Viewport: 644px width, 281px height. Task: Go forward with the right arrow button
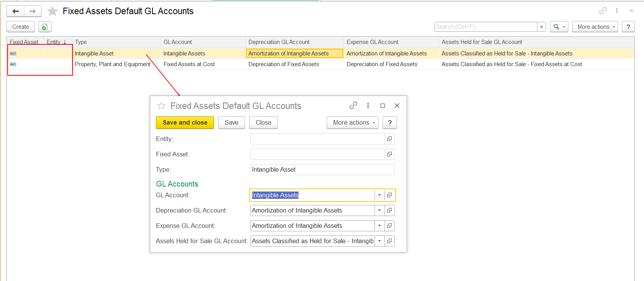[x=33, y=11]
